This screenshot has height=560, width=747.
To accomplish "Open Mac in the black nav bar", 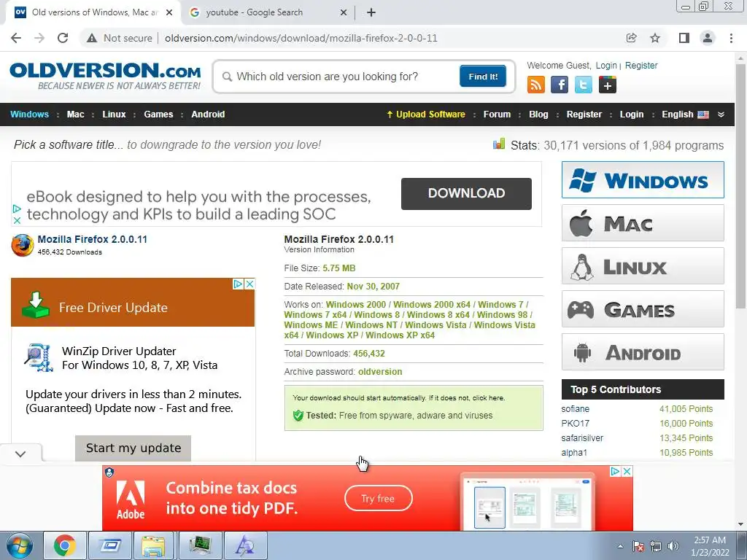I will pyautogui.click(x=75, y=114).
